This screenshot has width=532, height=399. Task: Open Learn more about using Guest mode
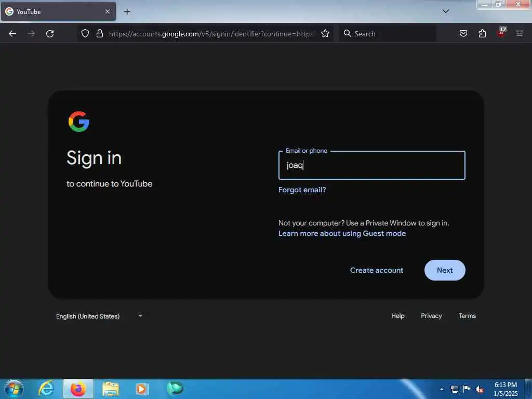click(342, 233)
